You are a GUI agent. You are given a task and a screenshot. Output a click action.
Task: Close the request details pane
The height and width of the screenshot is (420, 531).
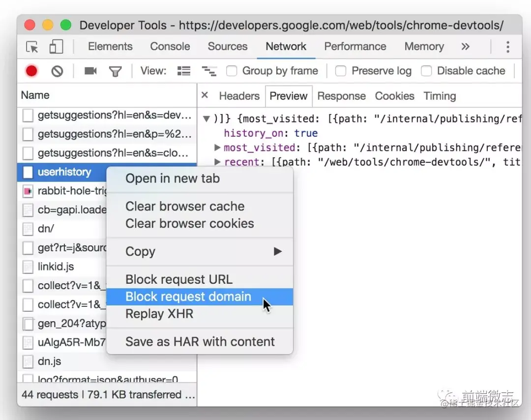205,95
